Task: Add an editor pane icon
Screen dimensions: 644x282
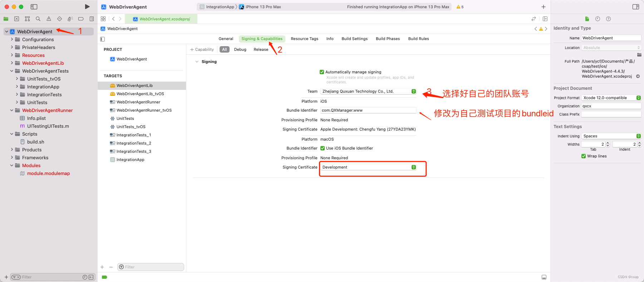Action: point(545,19)
